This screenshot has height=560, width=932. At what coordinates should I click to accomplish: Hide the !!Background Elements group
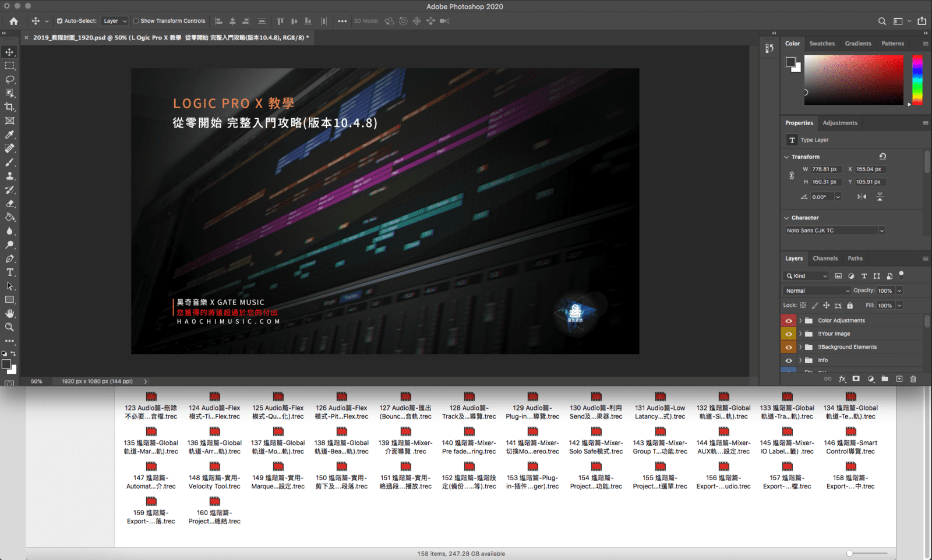[789, 347]
